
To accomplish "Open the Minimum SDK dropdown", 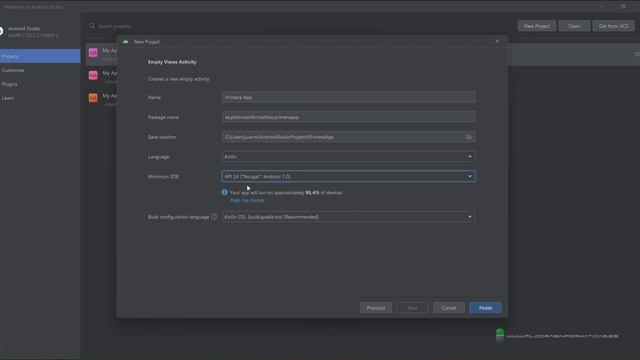I will (x=348, y=176).
